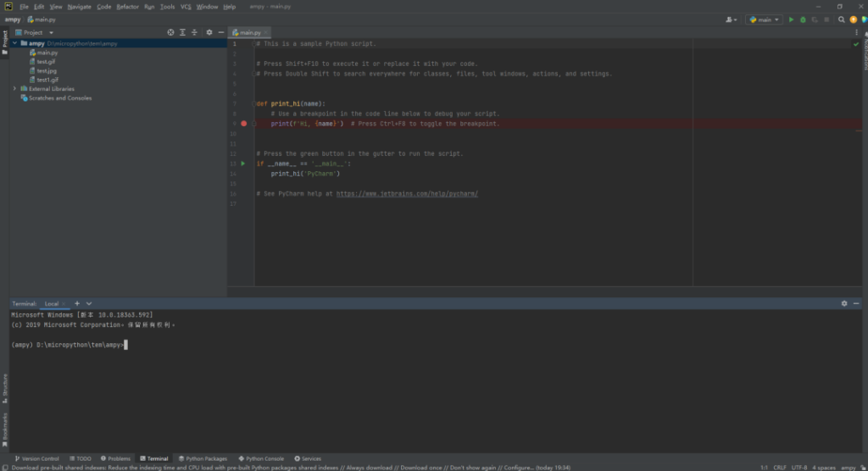Open the JetBrains PyCharm help link

[x=407, y=194]
